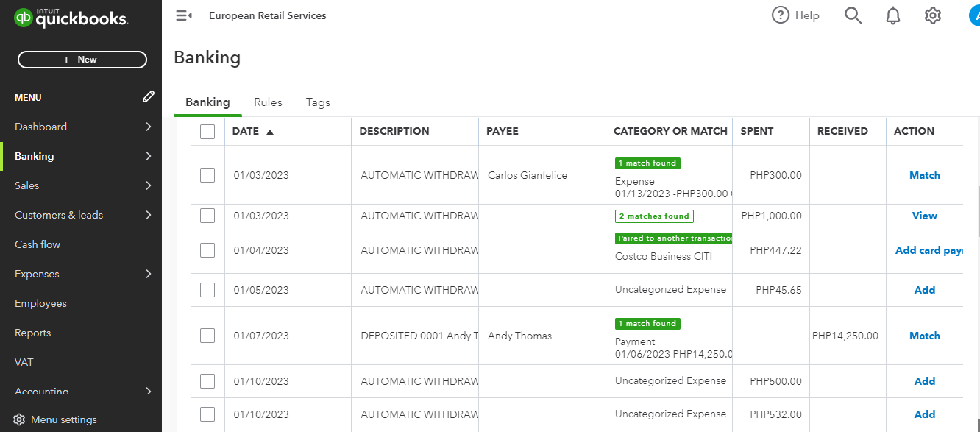Open the notifications bell icon

(x=893, y=15)
